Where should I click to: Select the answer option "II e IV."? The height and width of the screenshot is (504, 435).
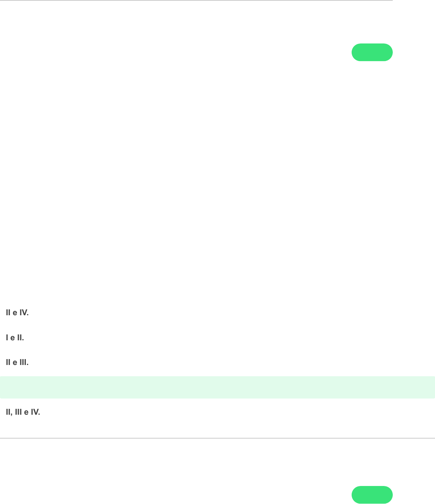click(17, 313)
